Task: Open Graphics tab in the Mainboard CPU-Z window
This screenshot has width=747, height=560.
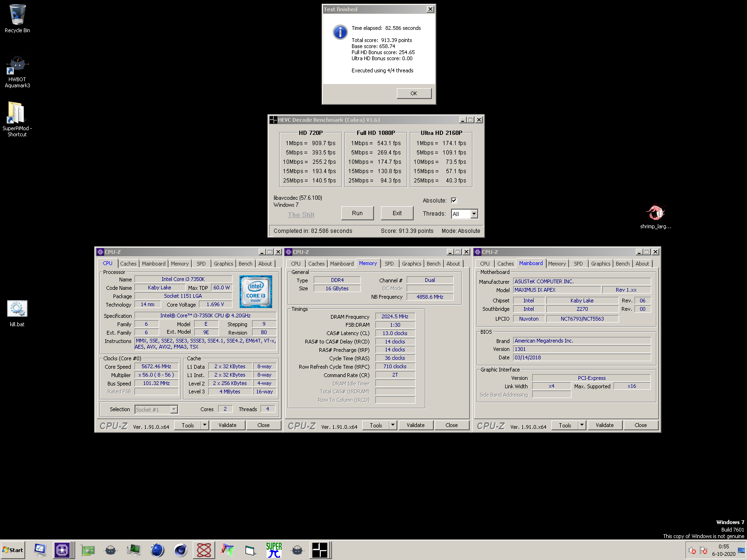Action: [600, 264]
